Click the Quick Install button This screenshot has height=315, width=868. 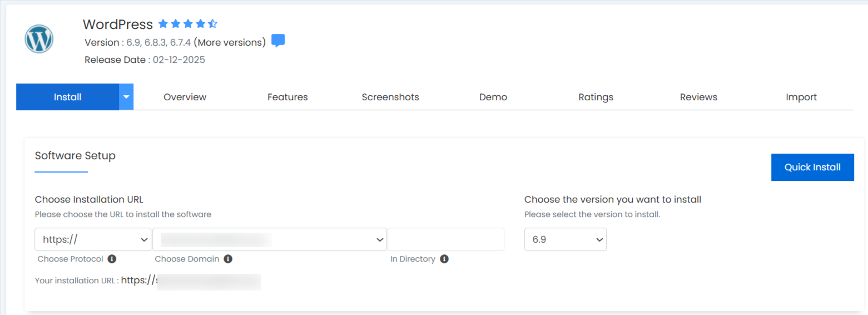click(x=812, y=167)
